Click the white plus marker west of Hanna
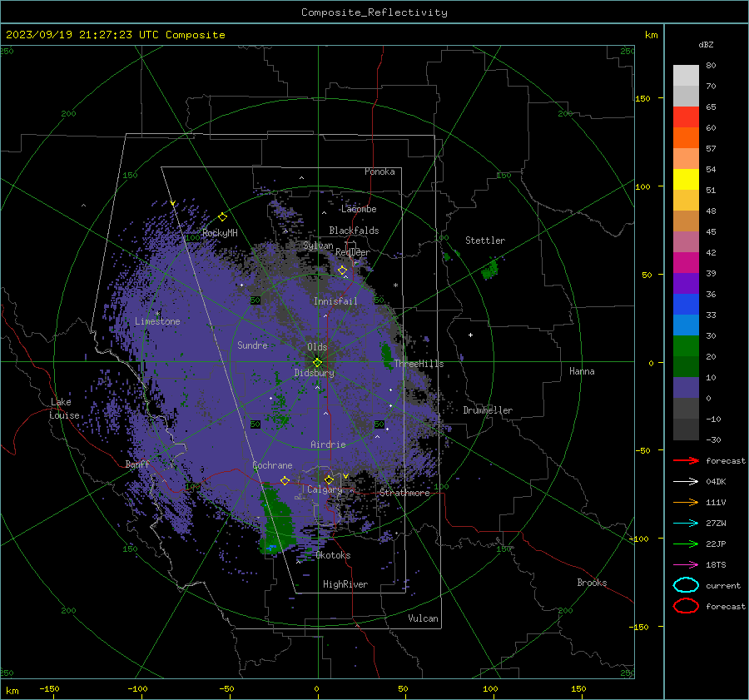The image size is (749, 700). 470,335
